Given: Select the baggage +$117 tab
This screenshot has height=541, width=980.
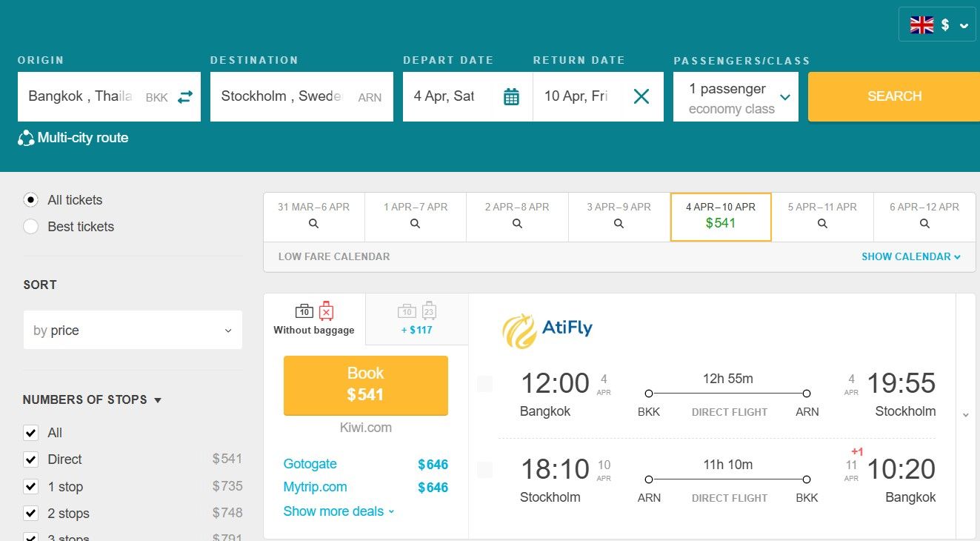Looking at the screenshot, I should [x=417, y=319].
